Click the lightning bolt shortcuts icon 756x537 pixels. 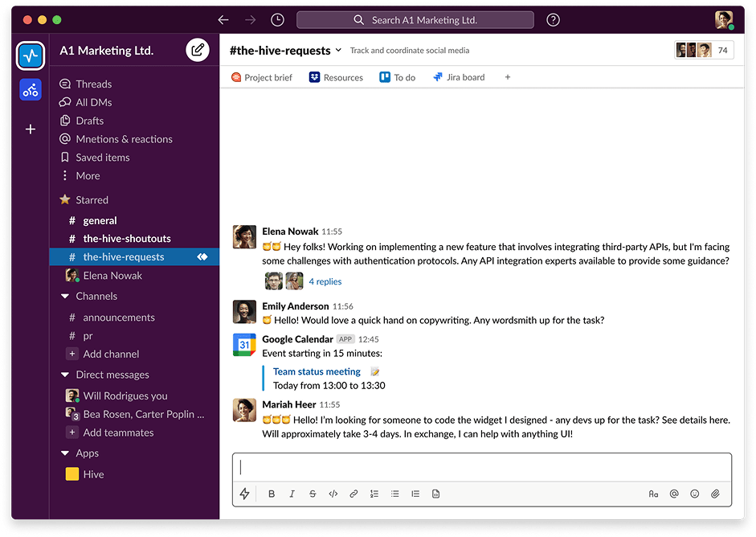245,494
